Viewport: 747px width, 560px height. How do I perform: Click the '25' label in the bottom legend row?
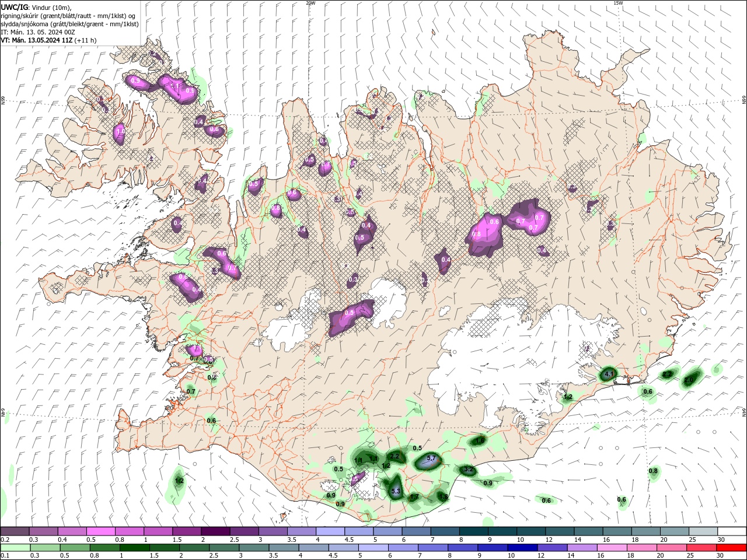(x=690, y=556)
